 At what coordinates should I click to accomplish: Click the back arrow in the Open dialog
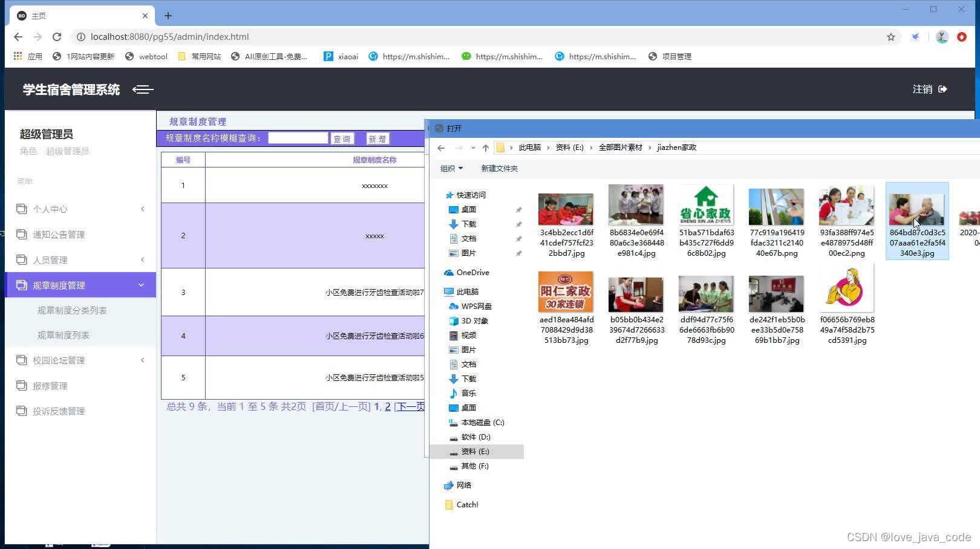click(x=441, y=147)
